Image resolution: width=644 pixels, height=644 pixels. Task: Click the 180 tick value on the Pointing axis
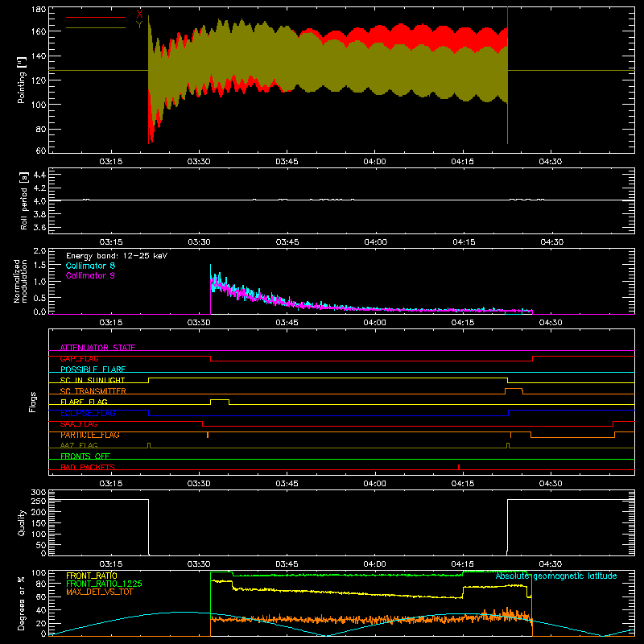coord(39,9)
